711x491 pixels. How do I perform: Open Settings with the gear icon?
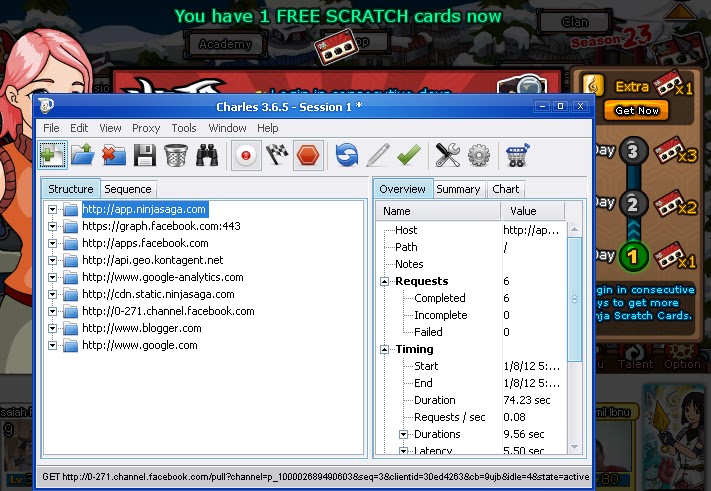[x=479, y=155]
